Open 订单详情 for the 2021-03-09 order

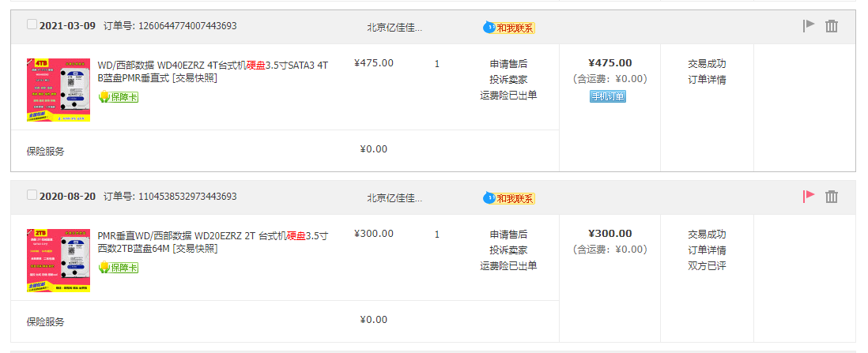[x=707, y=80]
